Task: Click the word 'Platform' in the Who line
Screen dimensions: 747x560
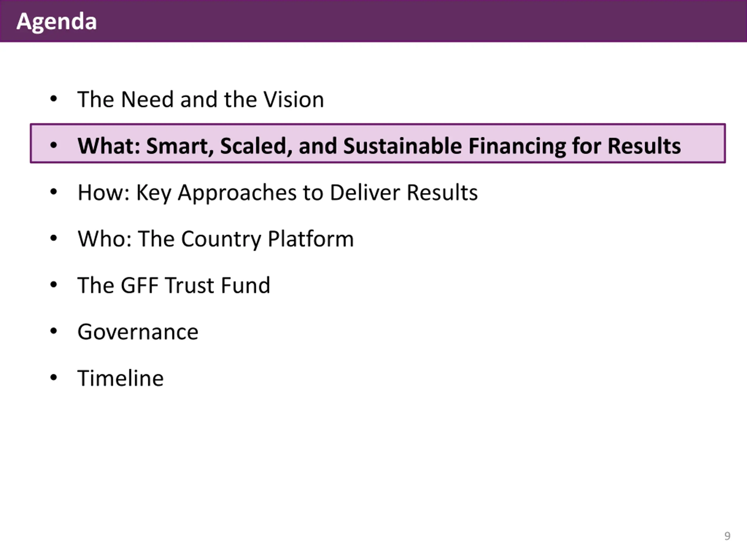Action: pyautogui.click(x=311, y=239)
